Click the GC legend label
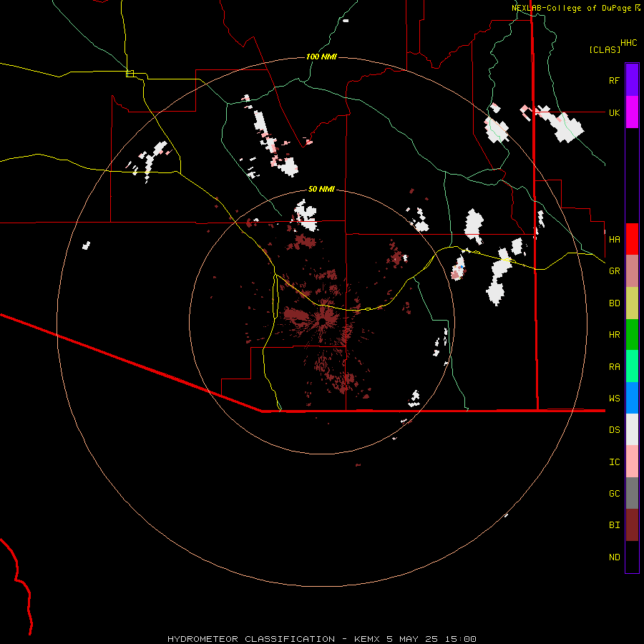The width and height of the screenshot is (644, 644). tap(614, 493)
